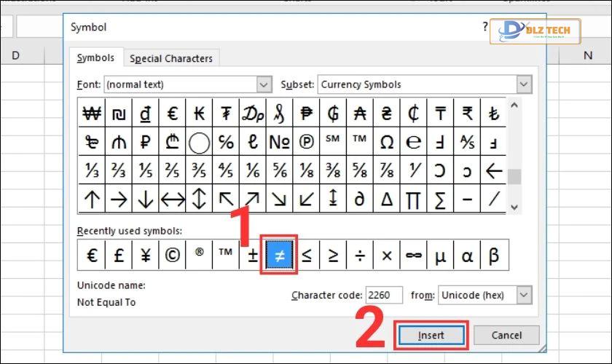
Task: Select the two thirds ⅔ fraction
Action: pyautogui.click(x=119, y=170)
